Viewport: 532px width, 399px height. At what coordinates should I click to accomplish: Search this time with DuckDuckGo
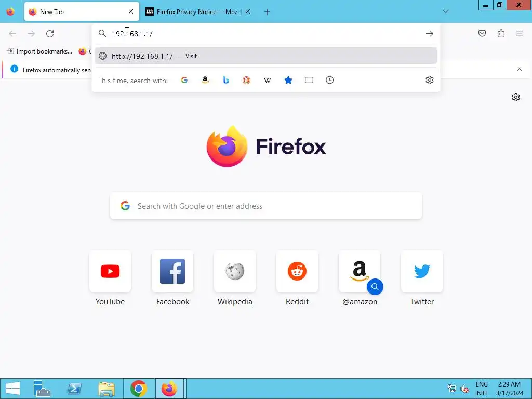pos(247,80)
